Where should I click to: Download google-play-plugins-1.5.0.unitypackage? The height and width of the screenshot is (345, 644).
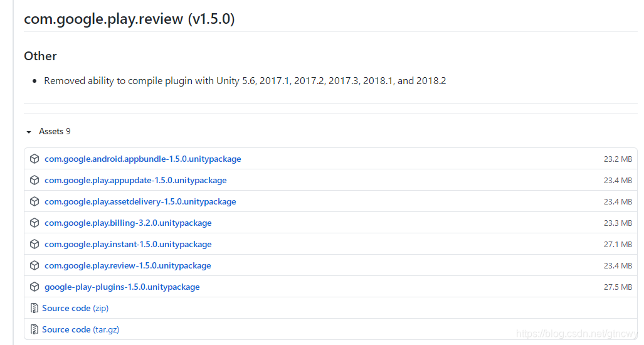(x=122, y=287)
